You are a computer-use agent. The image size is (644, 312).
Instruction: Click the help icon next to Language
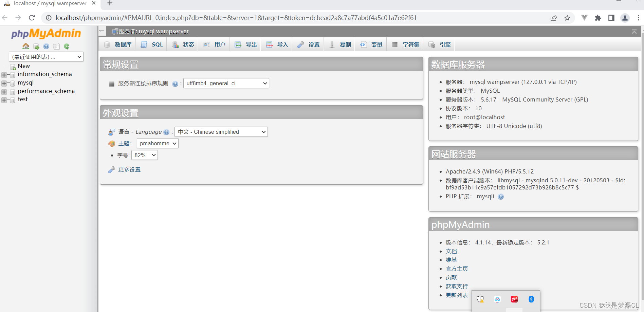166,132
